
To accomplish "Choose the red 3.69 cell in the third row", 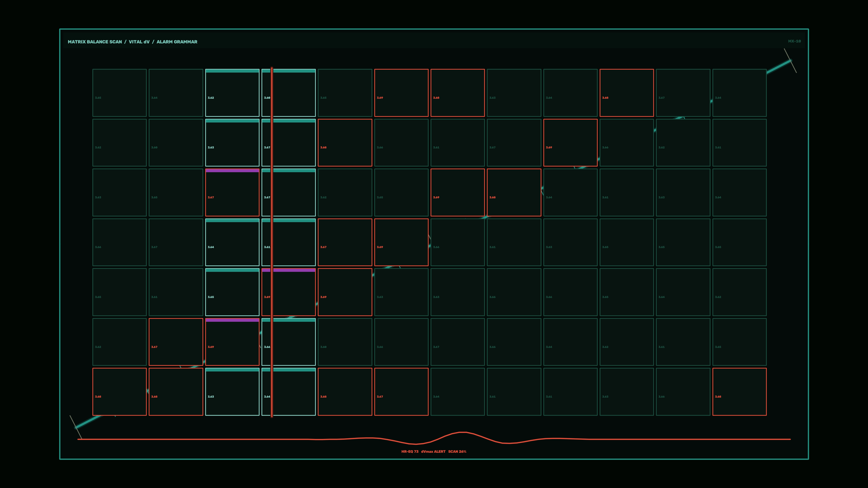I will [458, 192].
